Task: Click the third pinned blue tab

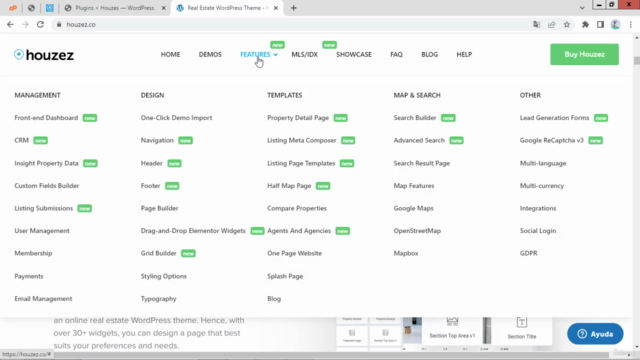Action: tap(49, 8)
